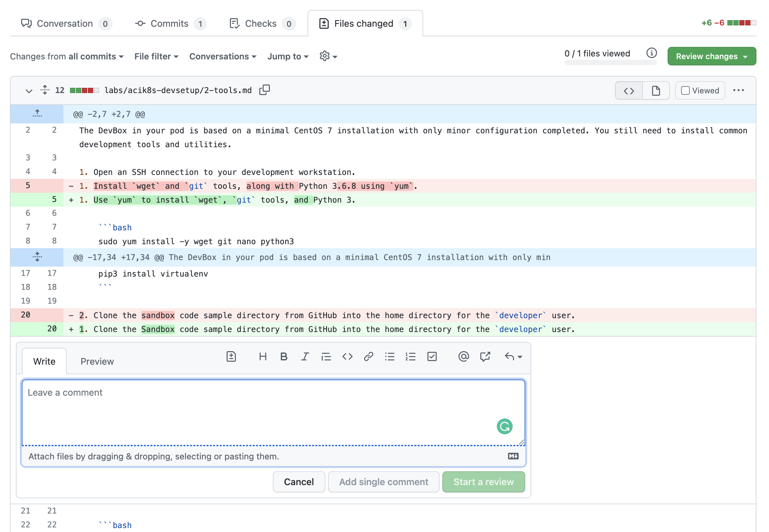Viewport: 769px width, 532px height.
Task: Click the three-dot more options menu icon
Action: coord(739,90)
